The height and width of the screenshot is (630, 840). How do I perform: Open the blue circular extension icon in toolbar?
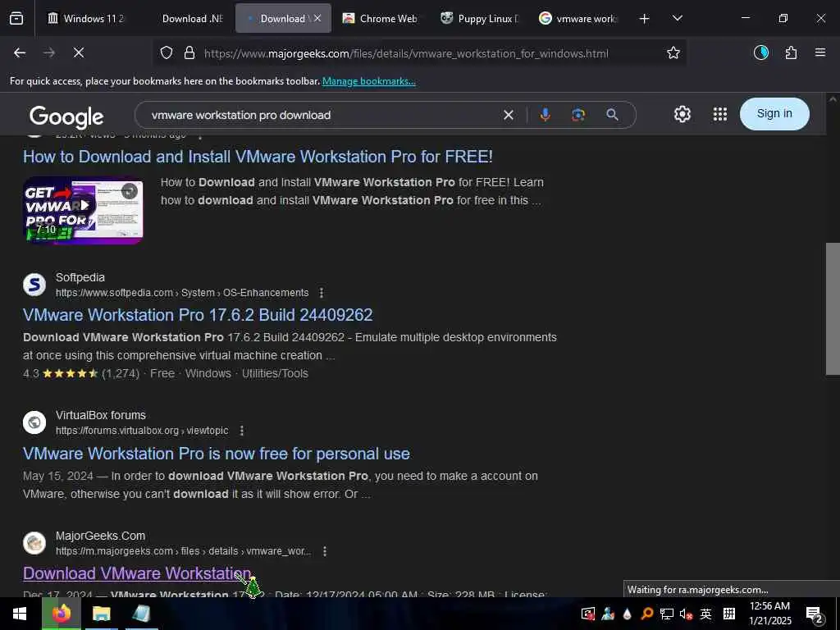click(x=761, y=52)
